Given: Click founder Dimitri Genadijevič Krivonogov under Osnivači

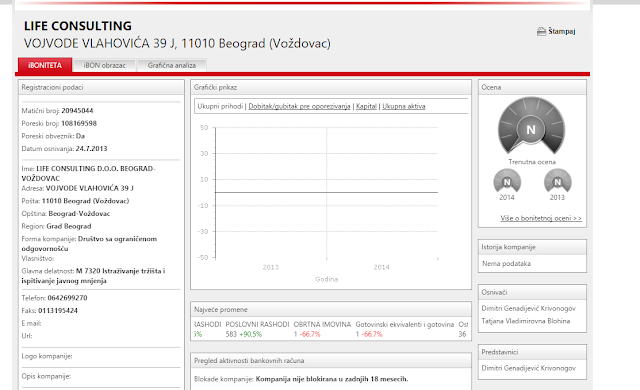Looking at the screenshot, I should click(x=529, y=308).
